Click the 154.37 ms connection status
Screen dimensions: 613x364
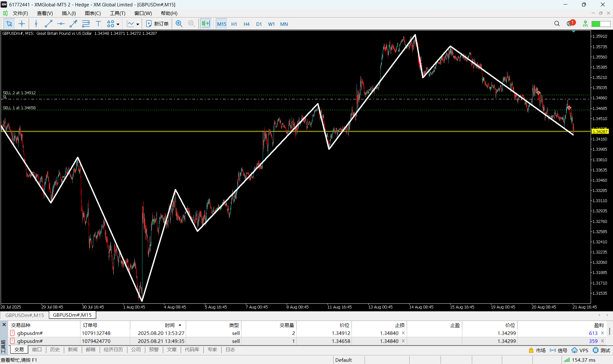click(580, 360)
